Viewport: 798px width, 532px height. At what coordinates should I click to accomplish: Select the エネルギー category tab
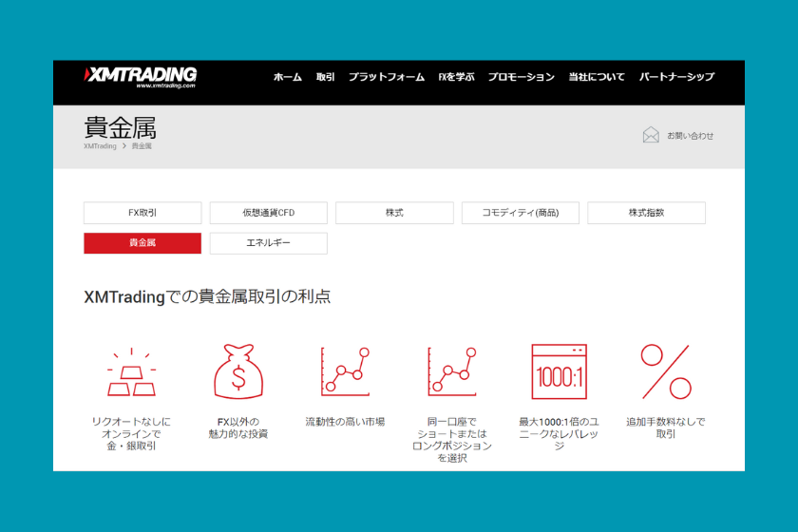[268, 243]
